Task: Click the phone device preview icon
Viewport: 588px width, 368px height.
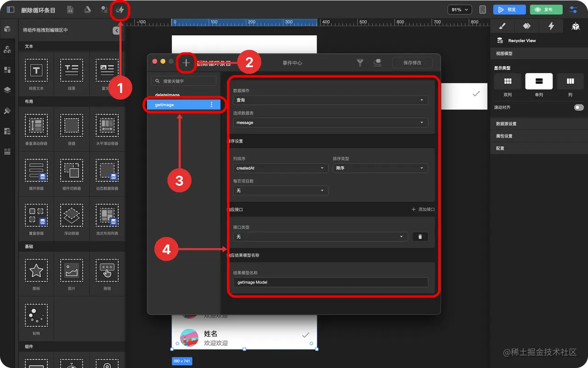Action: coord(482,10)
